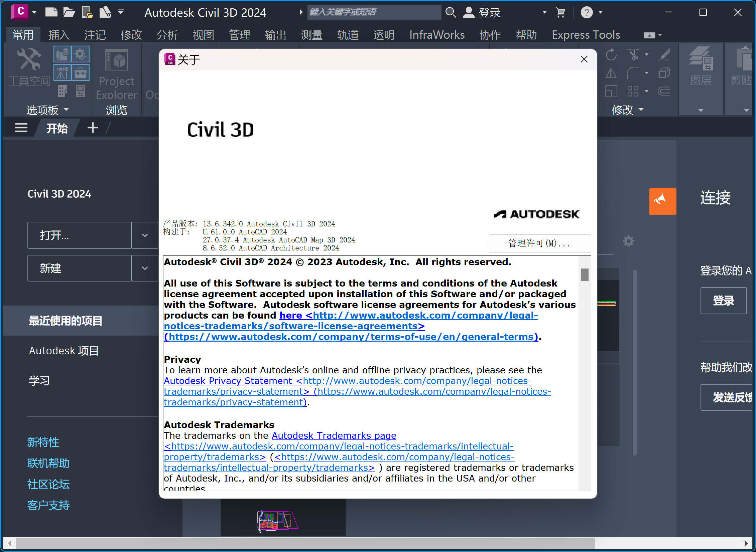Open the 社区论坛 link
This screenshot has width=756, height=552.
click(48, 485)
